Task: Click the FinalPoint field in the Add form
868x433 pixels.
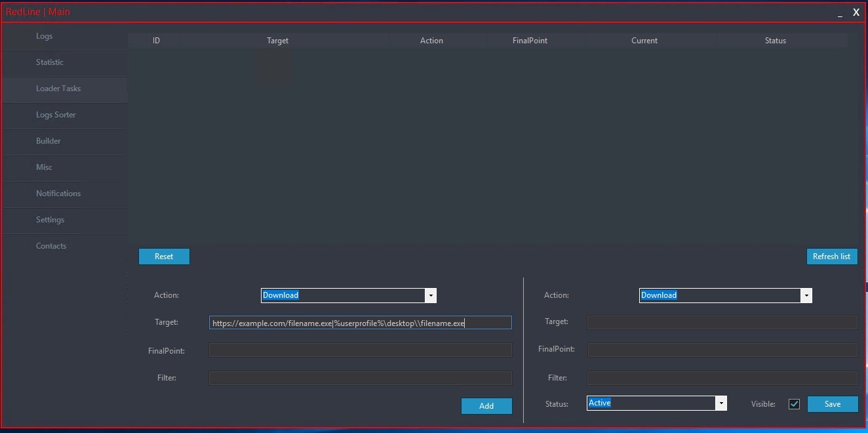Action: coord(361,350)
